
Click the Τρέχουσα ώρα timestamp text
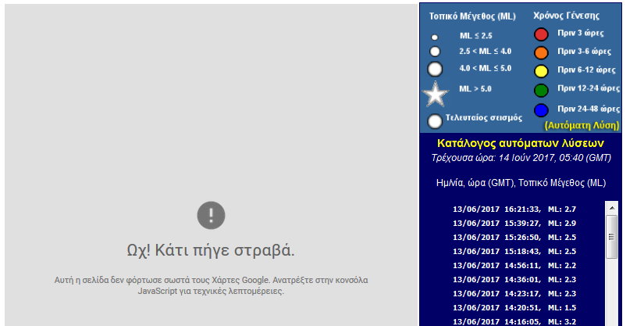pyautogui.click(x=521, y=158)
